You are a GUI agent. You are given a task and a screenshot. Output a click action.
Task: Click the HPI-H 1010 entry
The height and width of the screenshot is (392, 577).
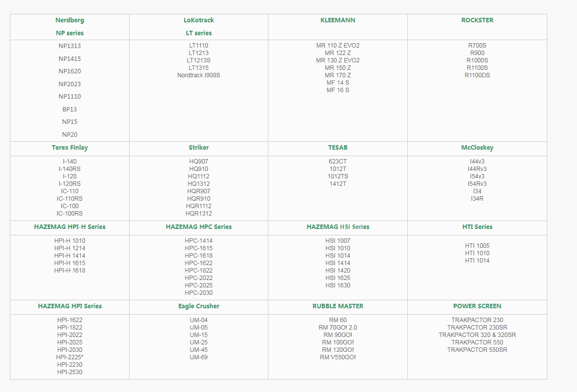(x=69, y=241)
